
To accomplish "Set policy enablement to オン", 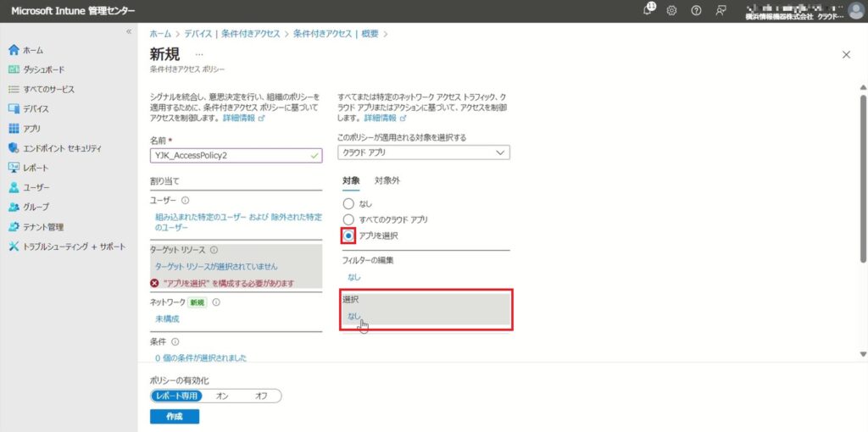I will point(222,396).
